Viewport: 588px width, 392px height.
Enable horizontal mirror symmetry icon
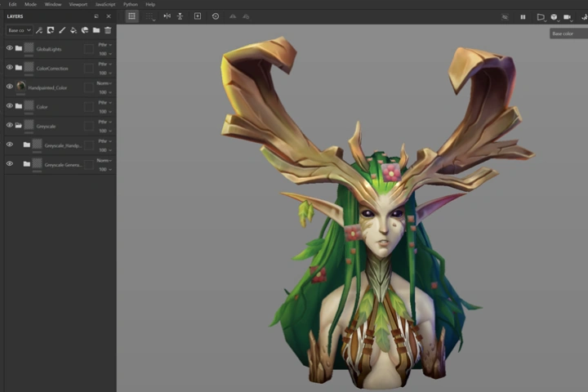[167, 16]
